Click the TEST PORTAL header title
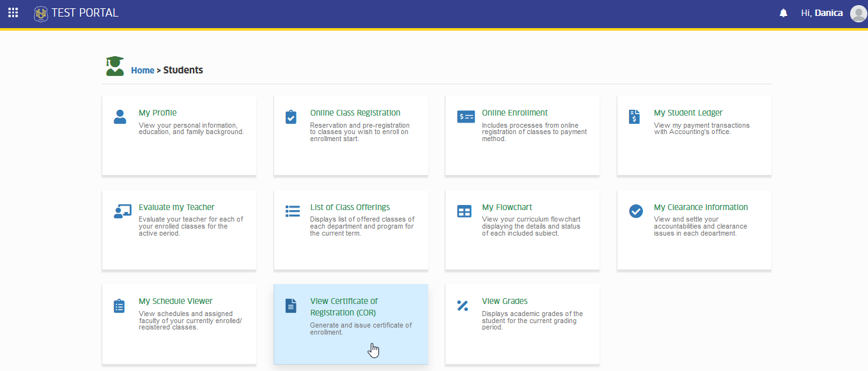 tap(85, 13)
